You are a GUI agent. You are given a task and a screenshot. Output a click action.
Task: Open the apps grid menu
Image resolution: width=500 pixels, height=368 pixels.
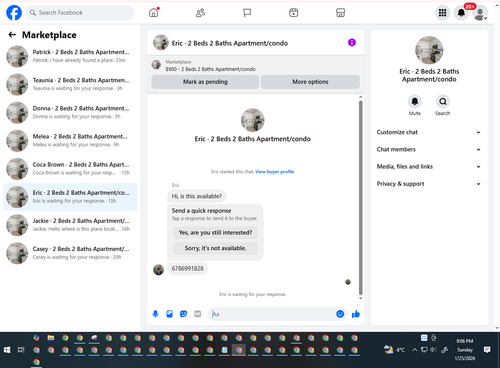click(x=442, y=13)
